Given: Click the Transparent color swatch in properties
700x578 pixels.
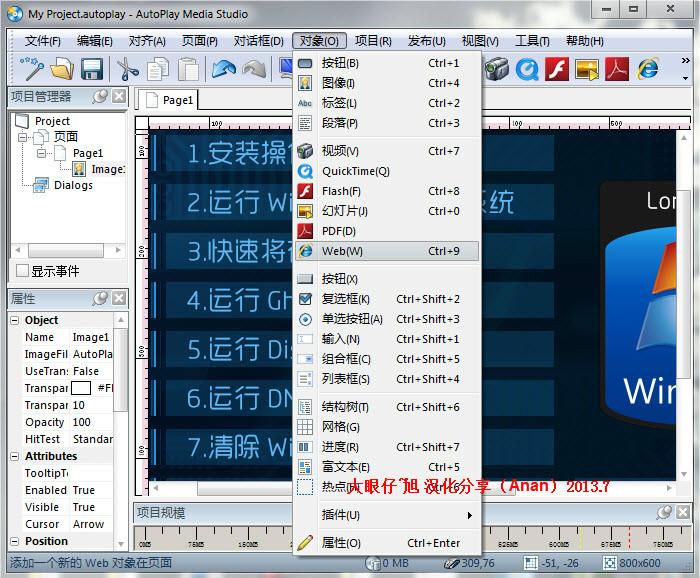Looking at the screenshot, I should coord(80,388).
